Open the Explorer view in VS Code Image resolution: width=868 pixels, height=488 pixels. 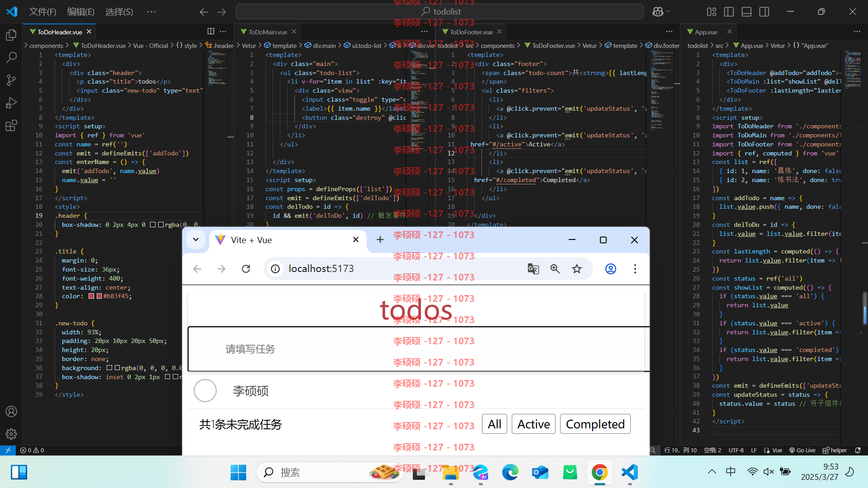pyautogui.click(x=11, y=35)
